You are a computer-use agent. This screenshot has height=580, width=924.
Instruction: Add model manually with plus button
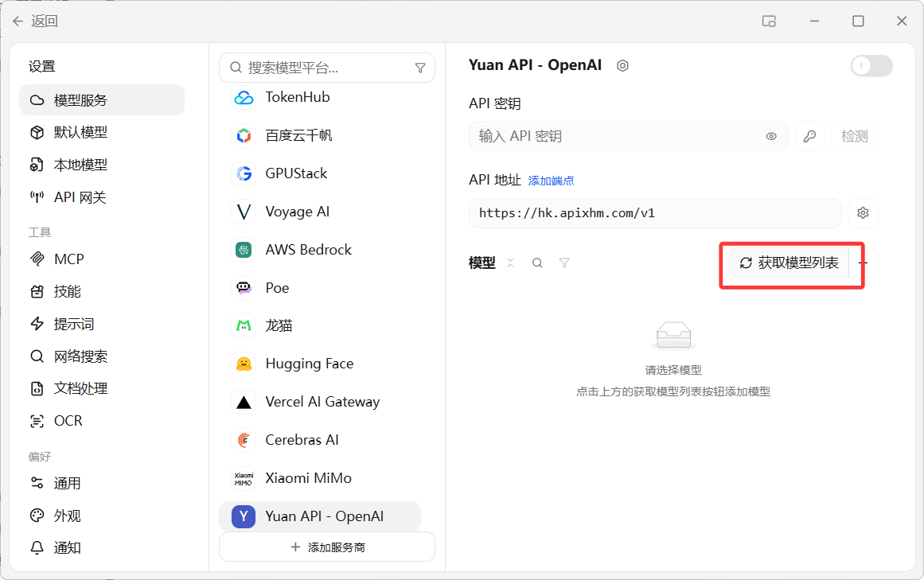[x=864, y=263]
